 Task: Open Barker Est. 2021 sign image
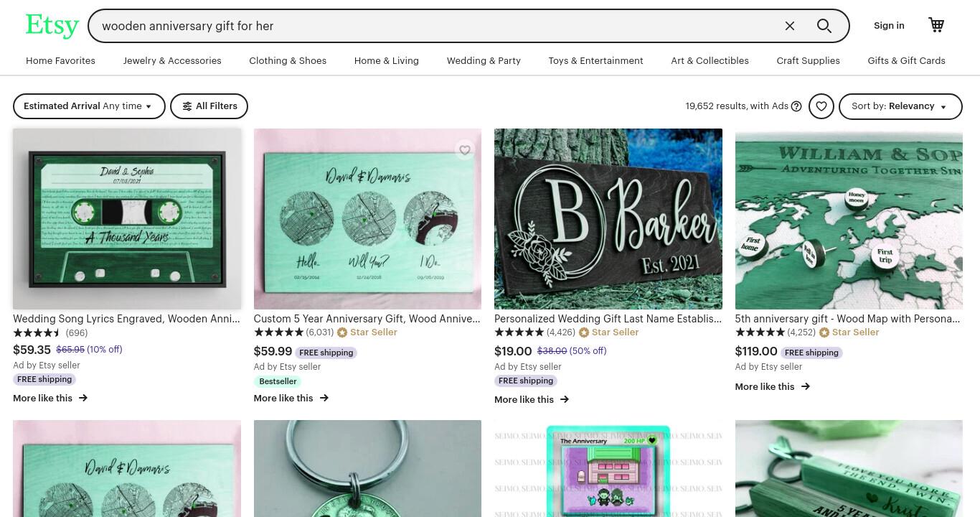click(608, 219)
